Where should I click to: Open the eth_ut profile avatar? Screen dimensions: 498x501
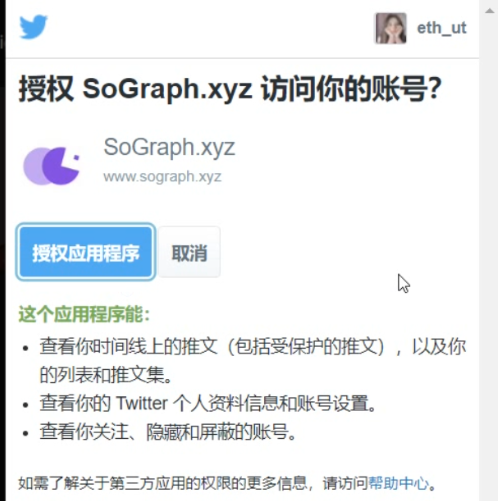[391, 28]
